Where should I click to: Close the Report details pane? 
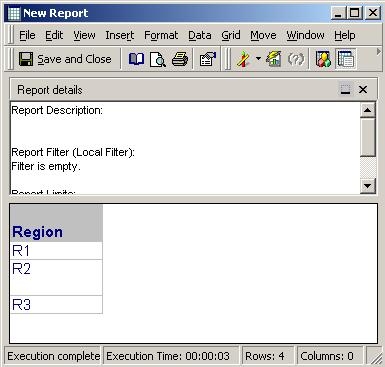(363, 89)
